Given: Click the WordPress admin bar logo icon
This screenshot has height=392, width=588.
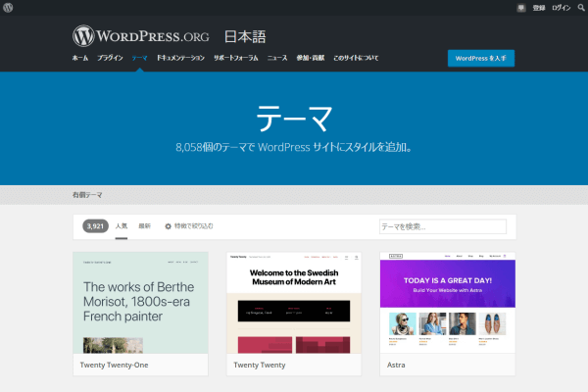Looking at the screenshot, I should pos(8,8).
